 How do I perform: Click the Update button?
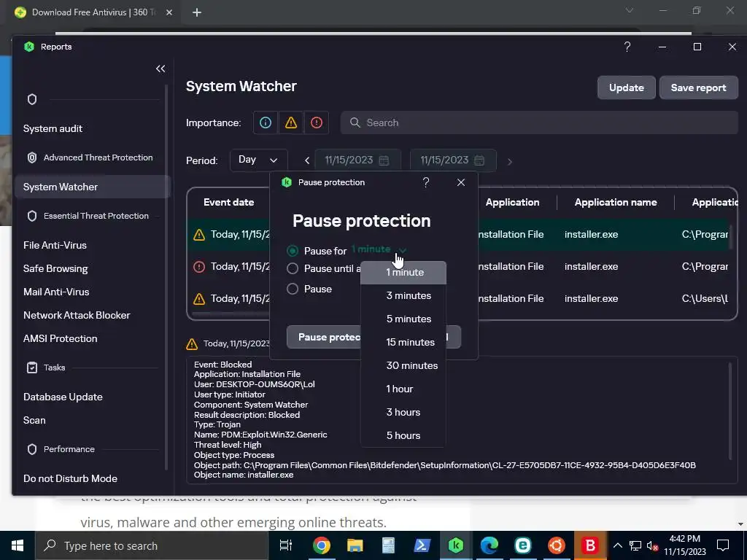[627, 87]
